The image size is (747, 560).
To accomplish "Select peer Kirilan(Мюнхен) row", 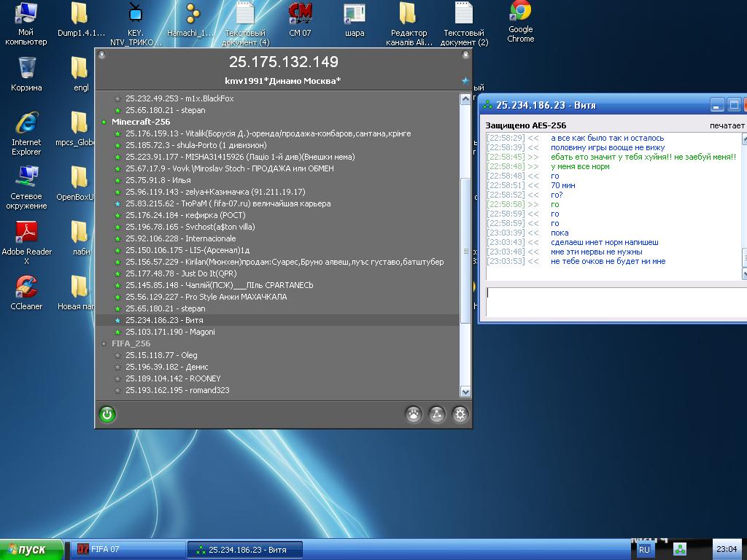I will (x=285, y=262).
